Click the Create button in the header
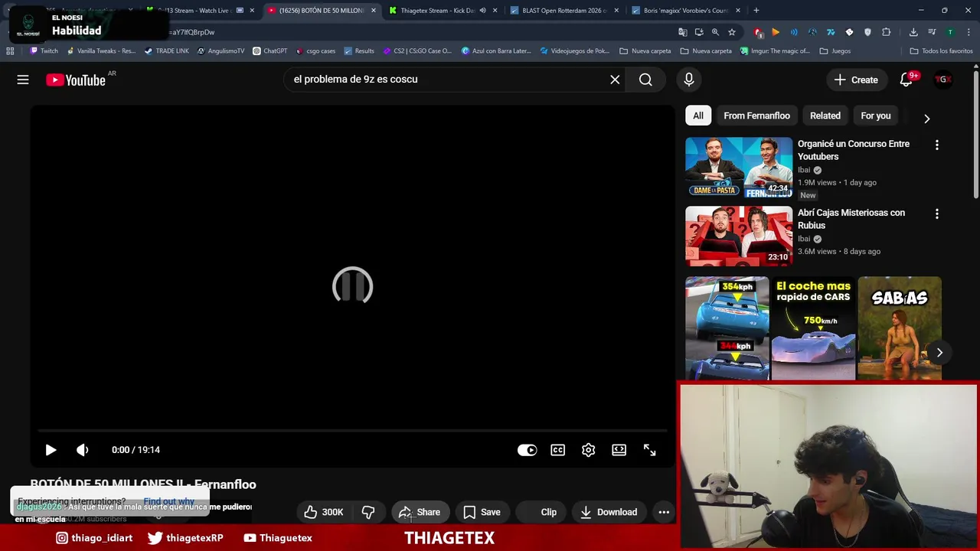This screenshot has width=980, height=551. [x=856, y=80]
